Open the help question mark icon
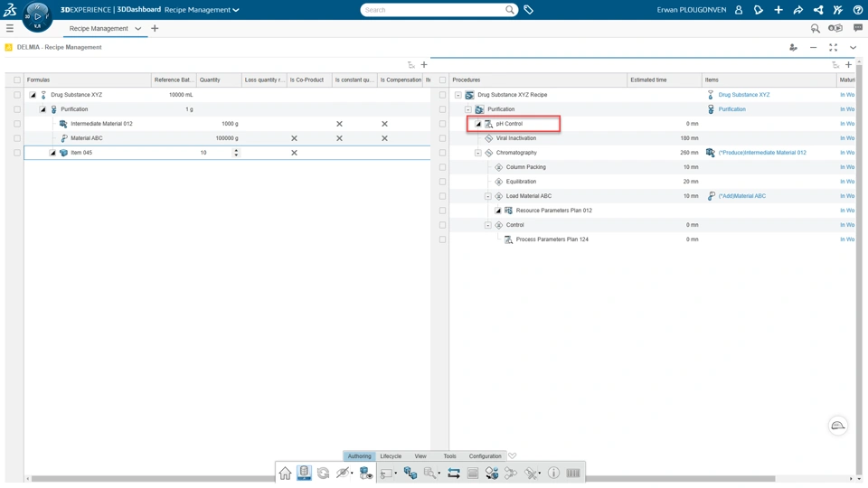This screenshot has height=488, width=868. [x=858, y=10]
